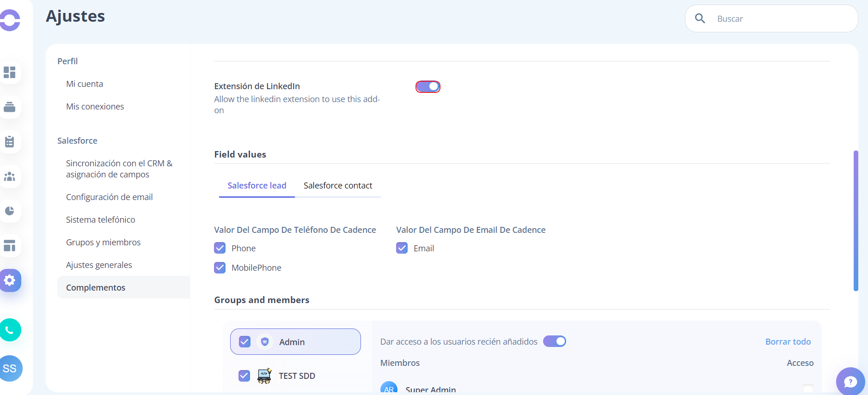
Task: Click the Admin shield icon
Action: point(265,342)
